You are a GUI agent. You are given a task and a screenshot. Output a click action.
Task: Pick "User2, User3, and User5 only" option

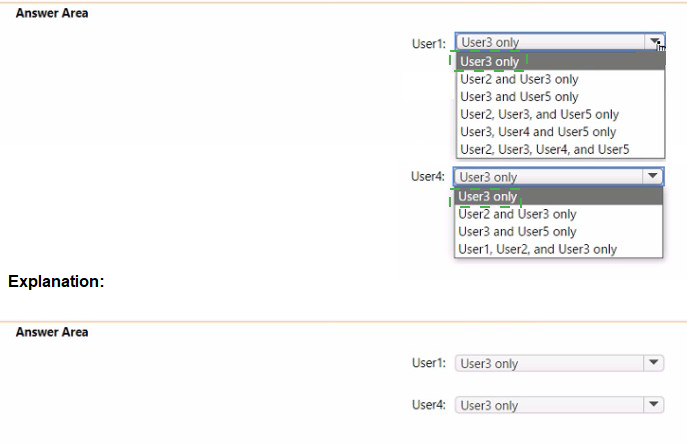pos(560,114)
